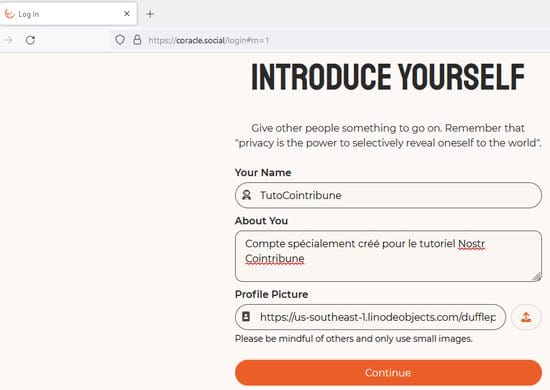Click the person icon in name field
The width and height of the screenshot is (550, 390).
247,195
